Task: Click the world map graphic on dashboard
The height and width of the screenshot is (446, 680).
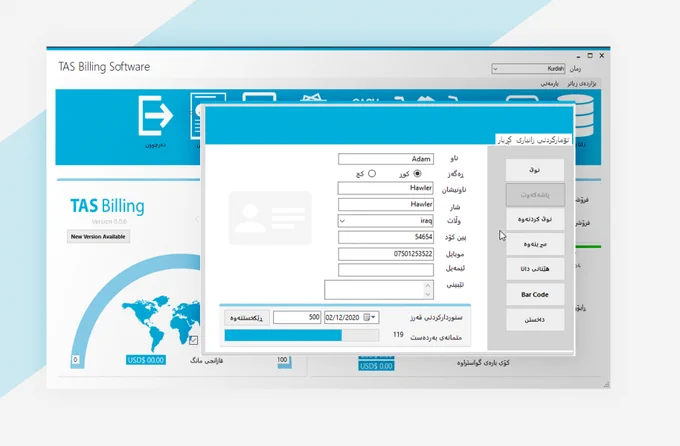Action: point(160,322)
